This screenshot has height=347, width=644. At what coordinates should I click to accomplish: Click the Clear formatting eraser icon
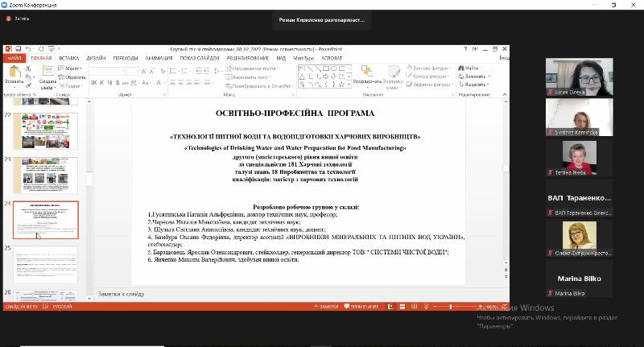[163, 72]
